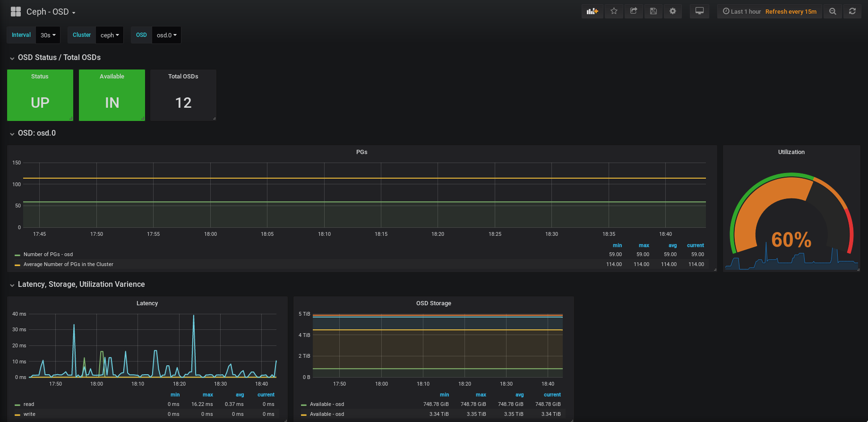The height and width of the screenshot is (422, 868).
Task: Toggle 'Average Number of PGs in the Cluster' series
Action: (68, 264)
